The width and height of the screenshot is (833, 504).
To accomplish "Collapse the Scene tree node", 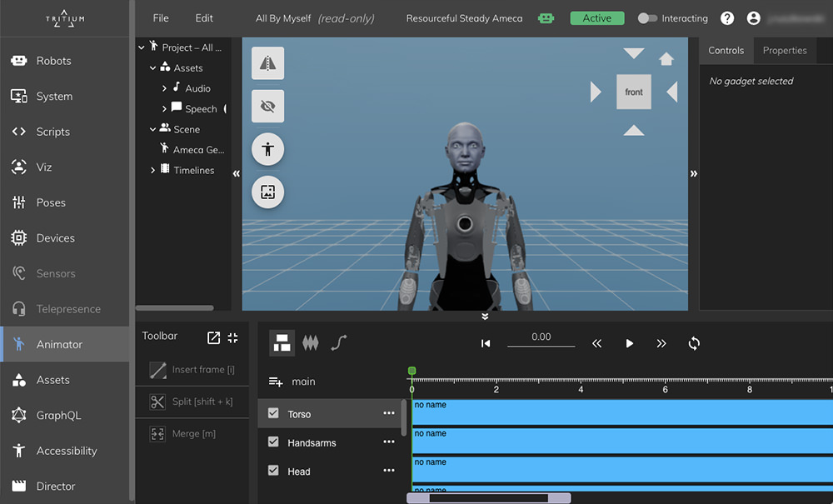I will (153, 130).
